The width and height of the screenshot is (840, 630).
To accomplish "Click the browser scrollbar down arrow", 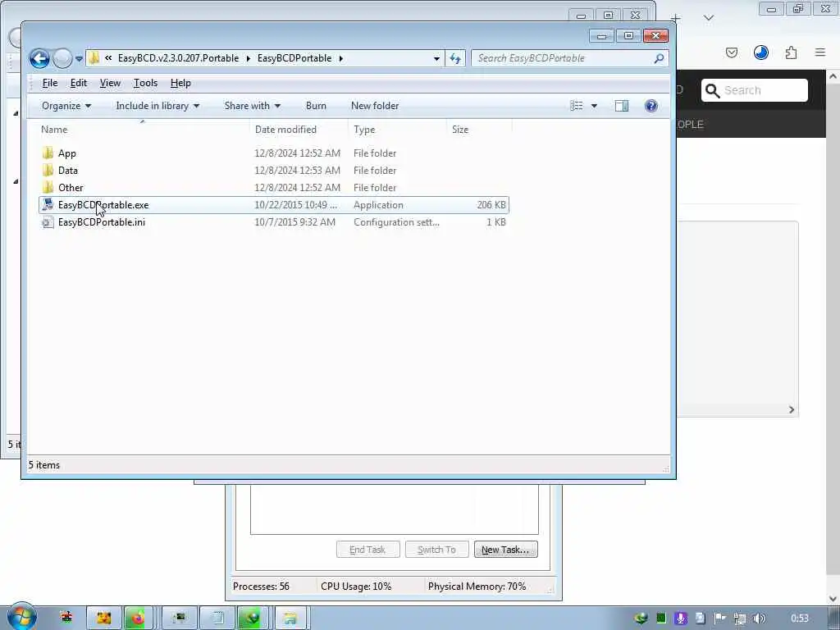I will (833, 598).
